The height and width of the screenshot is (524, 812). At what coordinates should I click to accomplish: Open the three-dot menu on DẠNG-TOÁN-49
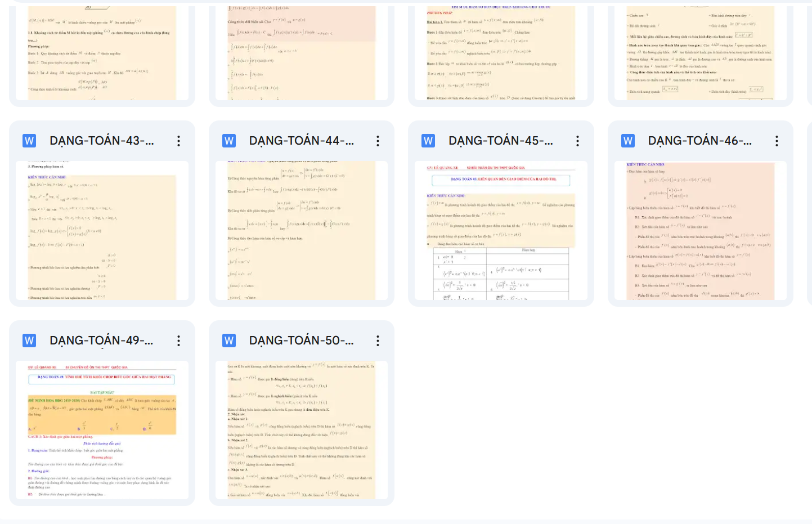coord(178,341)
